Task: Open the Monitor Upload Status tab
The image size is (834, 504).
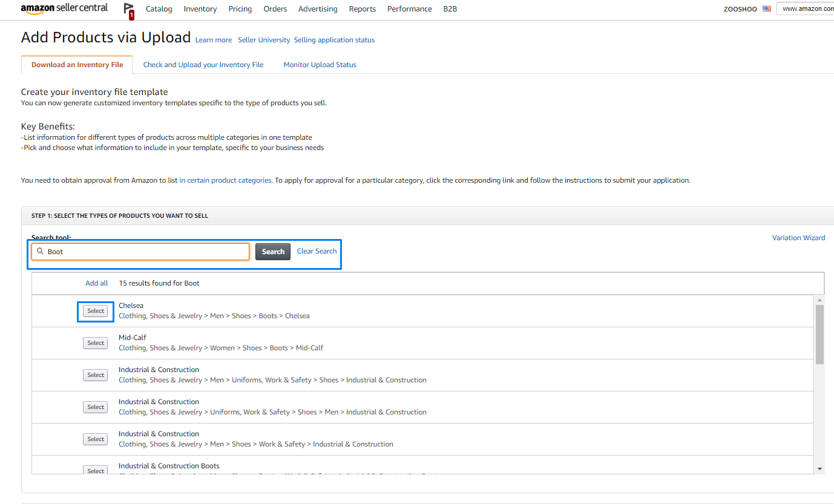Action: [x=320, y=64]
